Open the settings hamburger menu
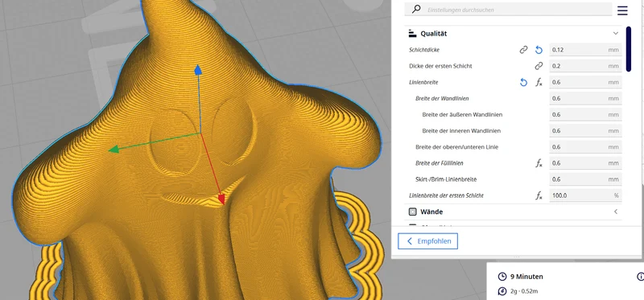644x300 pixels. pyautogui.click(x=622, y=10)
